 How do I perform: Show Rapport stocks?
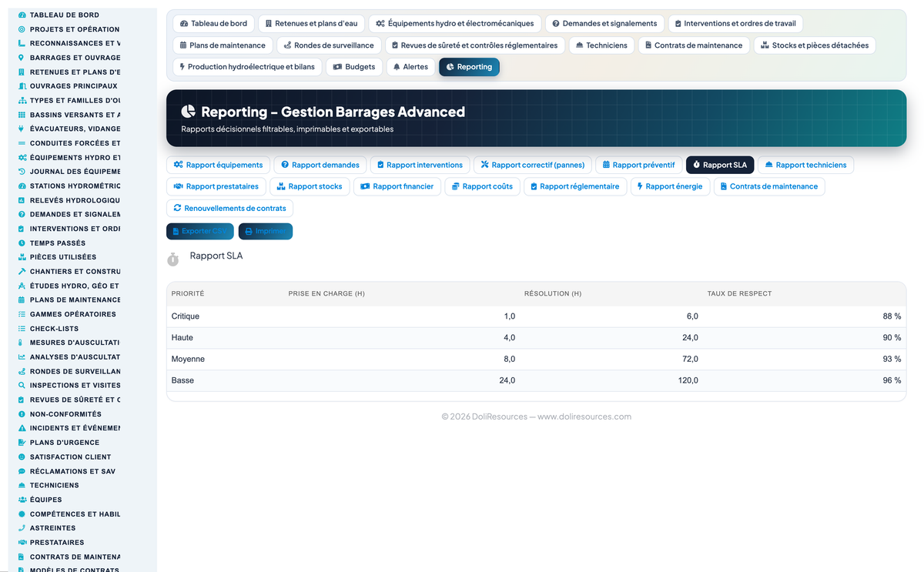[x=310, y=186]
